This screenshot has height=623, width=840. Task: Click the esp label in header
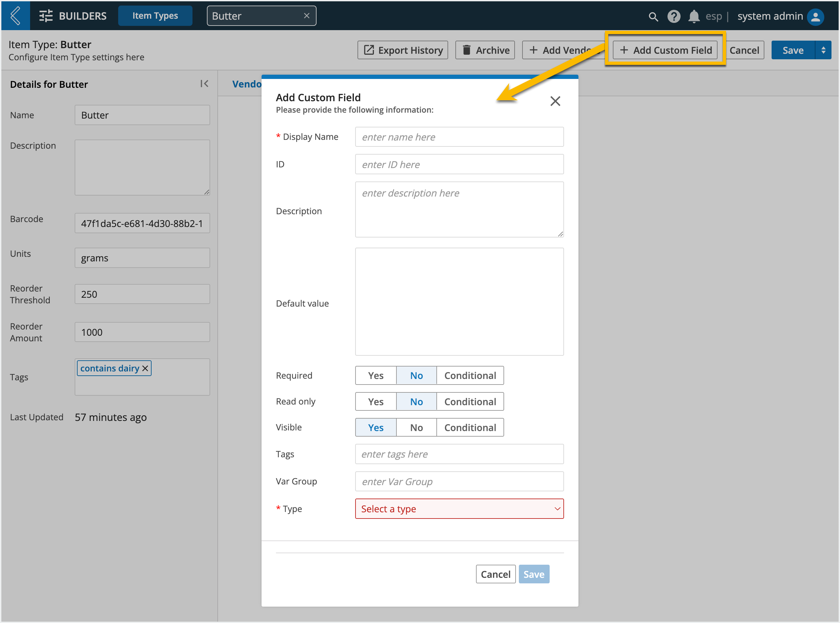click(x=713, y=16)
